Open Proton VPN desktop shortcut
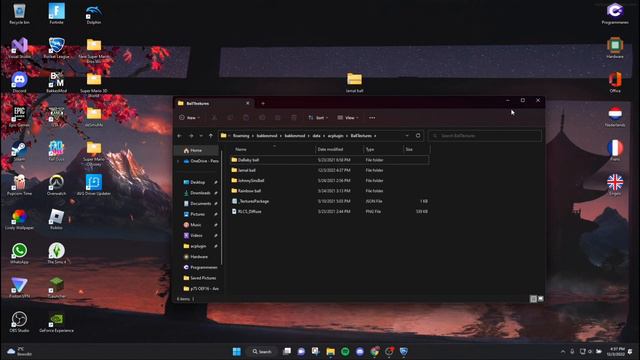Viewport: 640px width, 360px height. click(19, 286)
